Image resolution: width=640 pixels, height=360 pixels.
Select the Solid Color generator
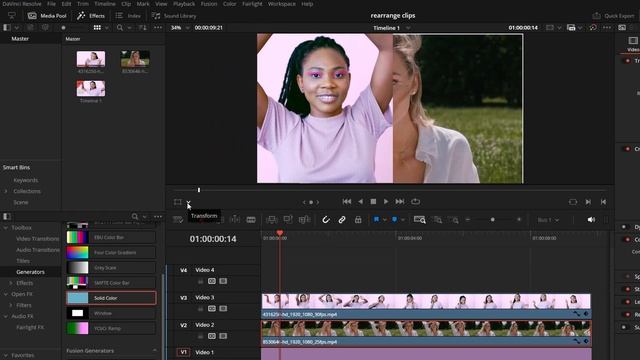pyautogui.click(x=111, y=298)
